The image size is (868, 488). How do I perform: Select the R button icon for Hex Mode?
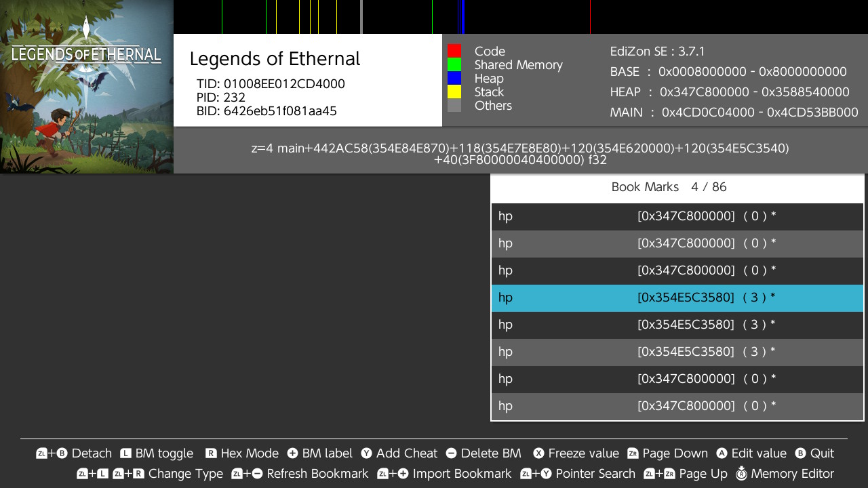click(x=211, y=453)
